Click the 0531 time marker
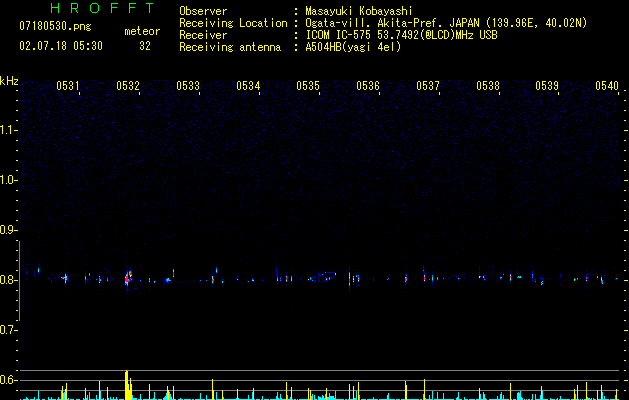Screen dimensions: 629x400 point(68,86)
